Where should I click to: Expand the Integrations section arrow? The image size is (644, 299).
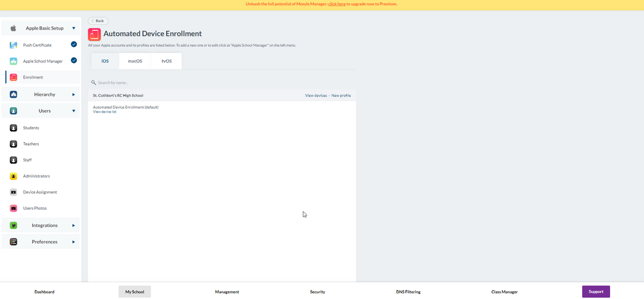(73, 226)
